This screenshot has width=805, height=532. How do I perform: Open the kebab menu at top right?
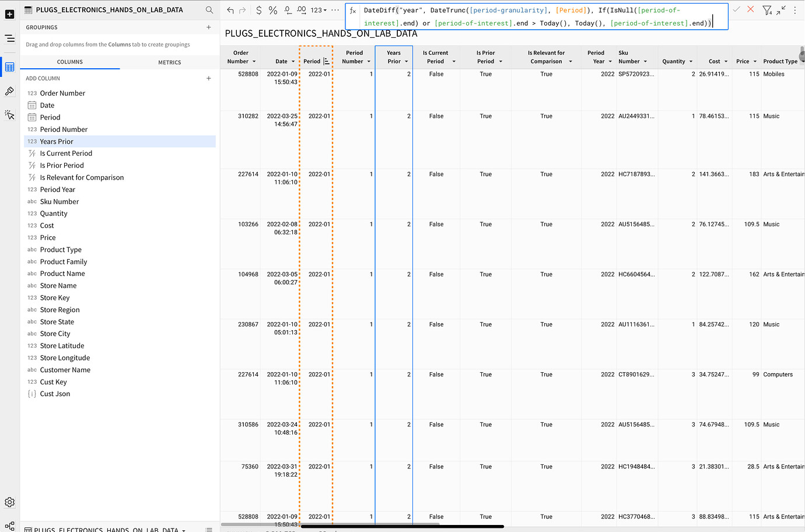click(x=796, y=10)
